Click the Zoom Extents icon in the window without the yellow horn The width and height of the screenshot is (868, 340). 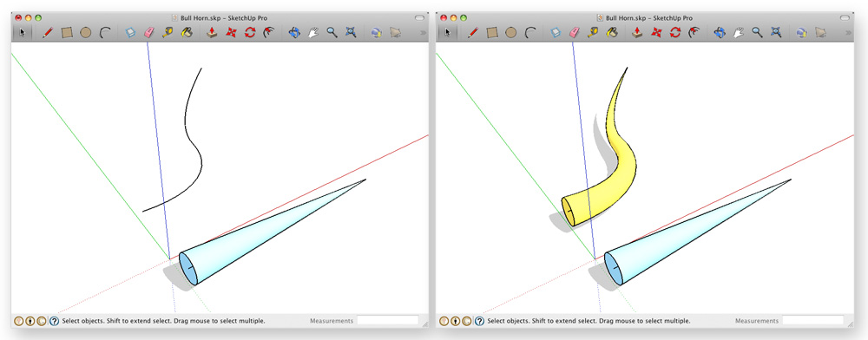coord(351,33)
